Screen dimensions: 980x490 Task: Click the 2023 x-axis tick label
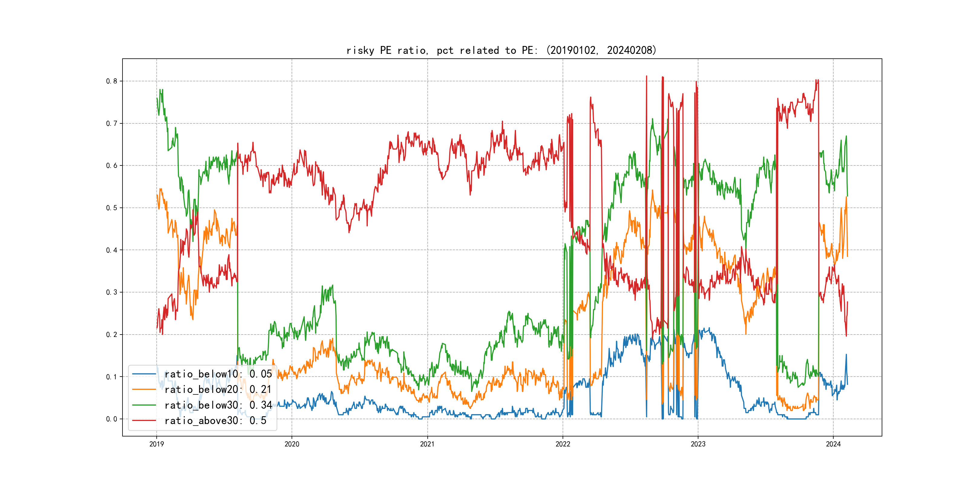coord(698,444)
